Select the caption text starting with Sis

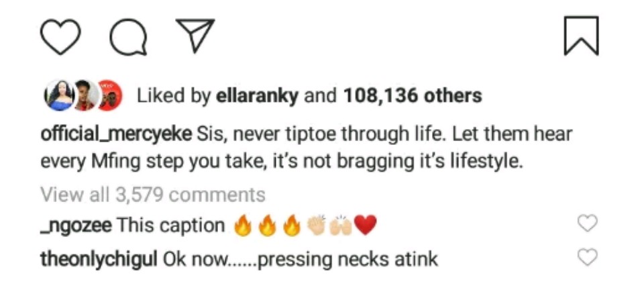tap(306, 148)
